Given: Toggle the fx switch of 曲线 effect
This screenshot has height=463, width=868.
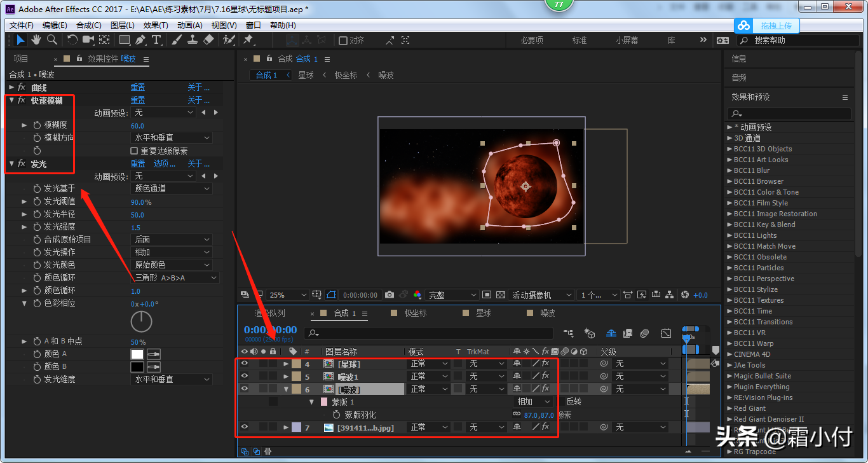Looking at the screenshot, I should (22, 88).
